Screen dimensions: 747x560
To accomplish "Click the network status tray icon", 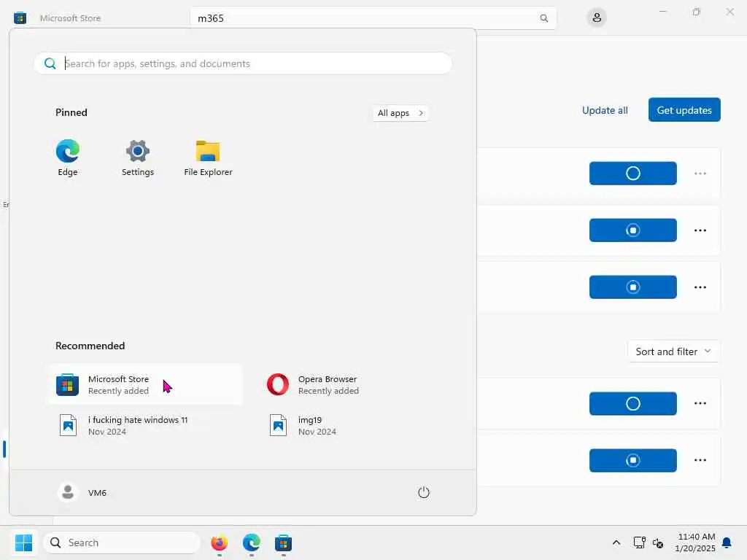I will [639, 542].
